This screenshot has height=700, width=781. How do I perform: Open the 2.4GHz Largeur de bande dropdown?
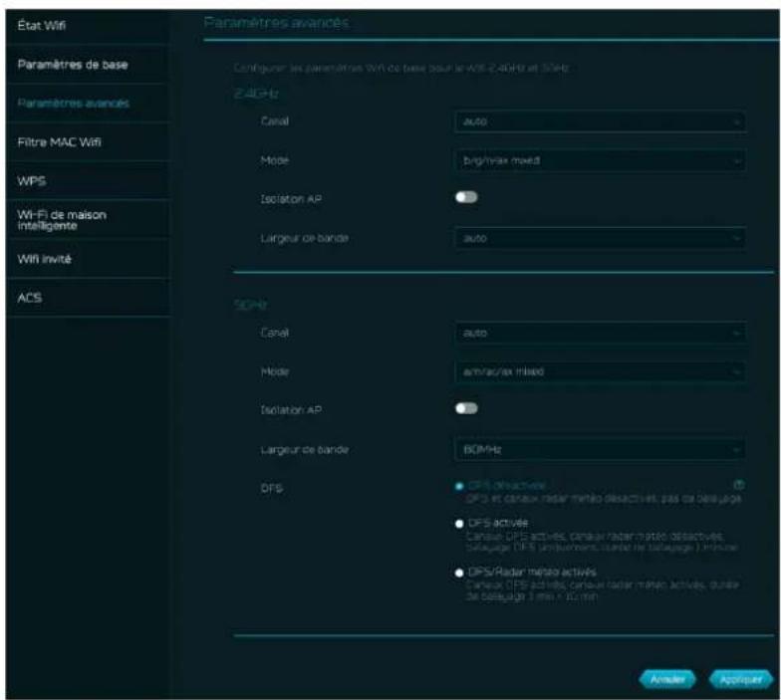600,239
